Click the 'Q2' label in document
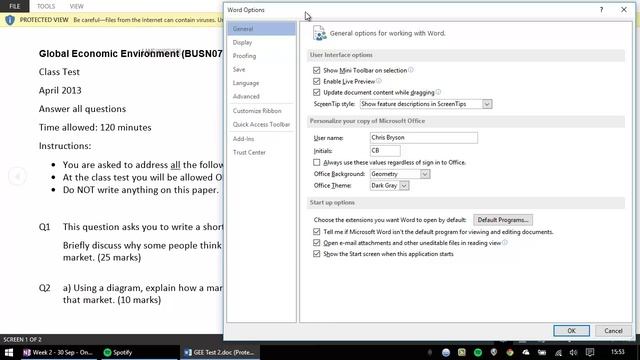 click(x=44, y=288)
